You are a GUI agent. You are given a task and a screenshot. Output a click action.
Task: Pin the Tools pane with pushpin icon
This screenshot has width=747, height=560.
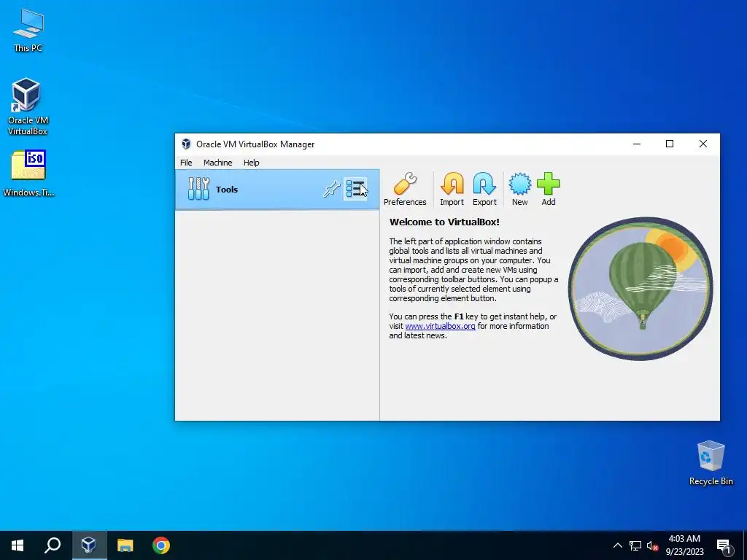pyautogui.click(x=331, y=189)
